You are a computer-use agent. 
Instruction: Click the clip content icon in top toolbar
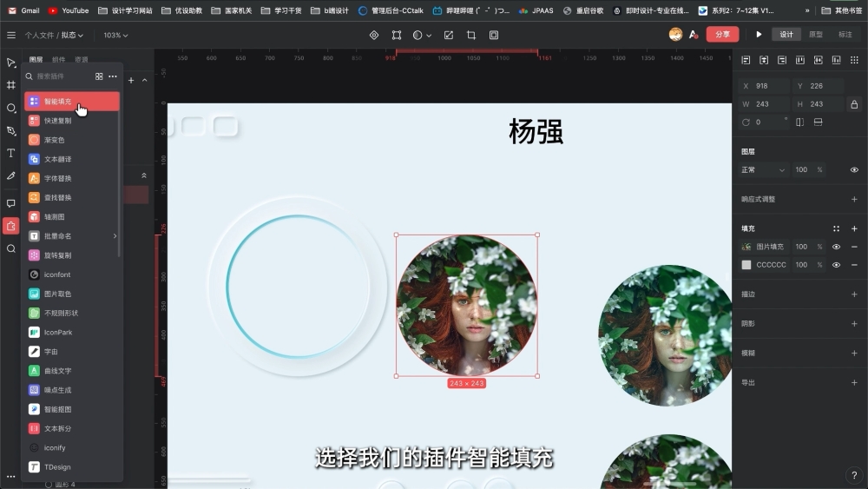pyautogui.click(x=494, y=35)
